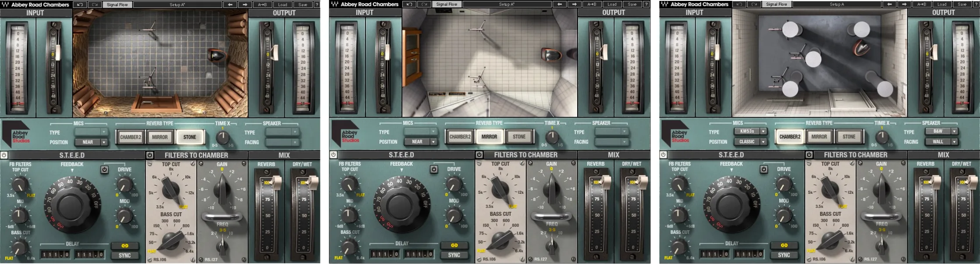Screen dimensions: 980x264
Task: Open the KM53s mic type dropdown
Action: pyautogui.click(x=750, y=131)
